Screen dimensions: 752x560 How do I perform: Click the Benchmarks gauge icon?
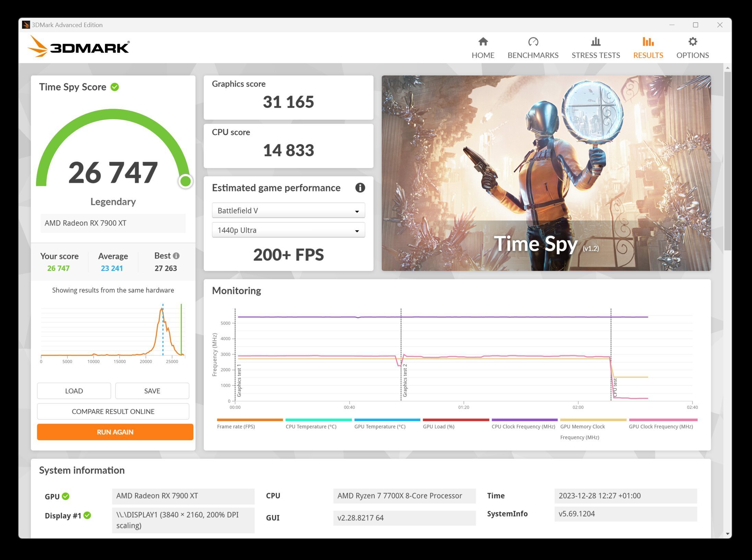tap(533, 41)
